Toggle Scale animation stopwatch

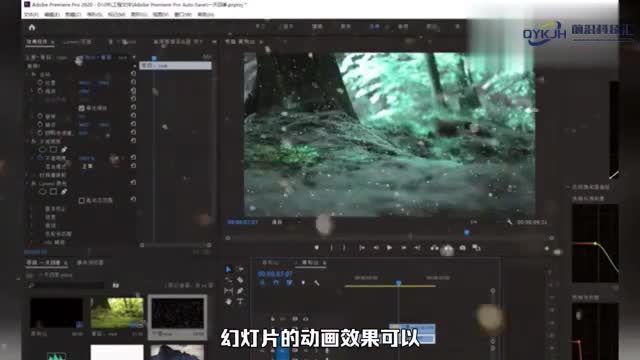[x=40, y=91]
